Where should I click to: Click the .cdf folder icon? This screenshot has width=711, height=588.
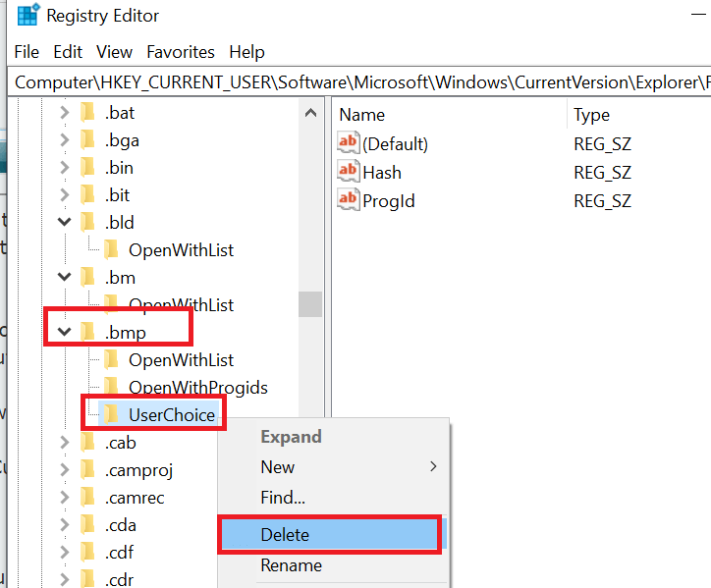coord(87,553)
